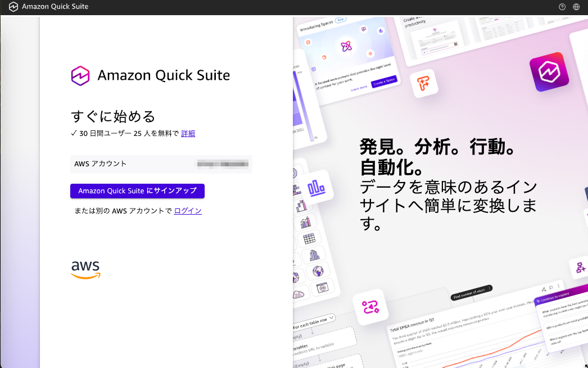Image resolution: width=588 pixels, height=368 pixels.
Task: Open the globe language selector
Action: click(x=576, y=7)
